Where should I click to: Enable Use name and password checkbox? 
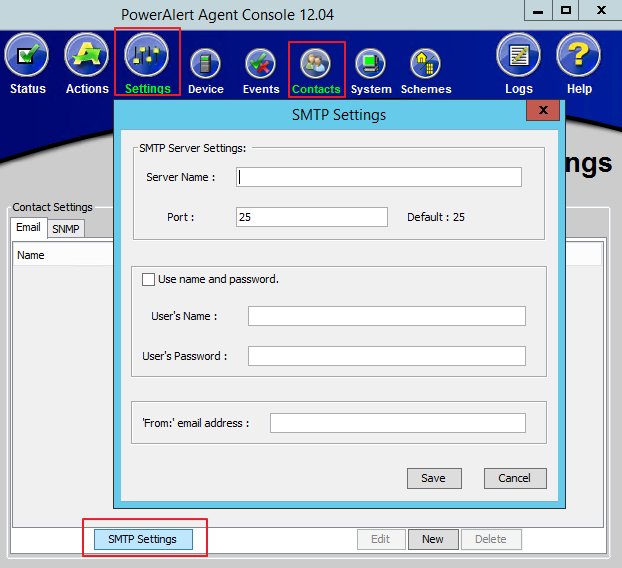click(148, 279)
